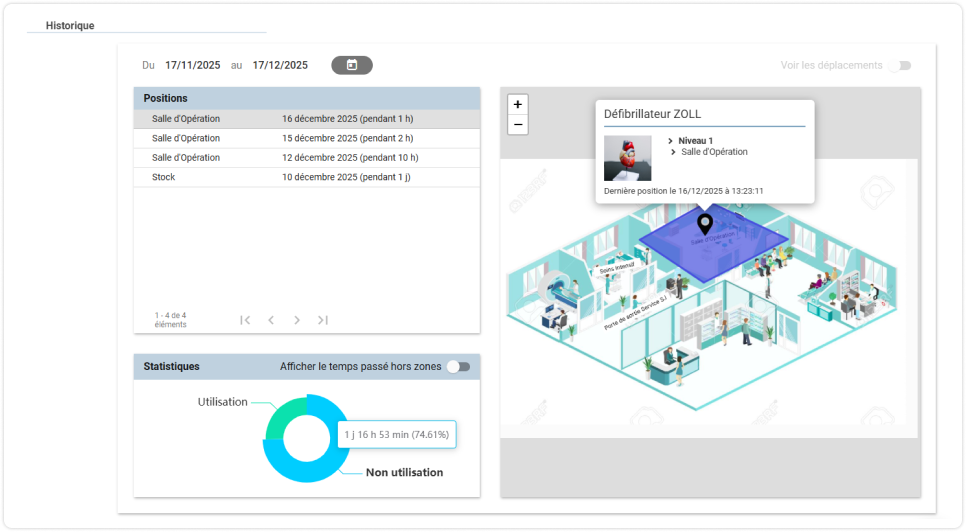Click the 1 j 16 h 53 min tooltip
966x532 pixels.
(397, 435)
